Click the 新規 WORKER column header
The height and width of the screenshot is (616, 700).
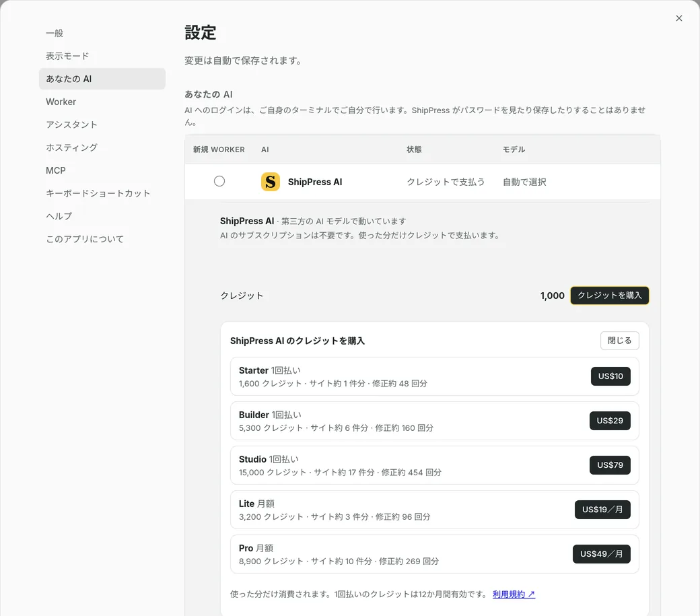click(219, 149)
